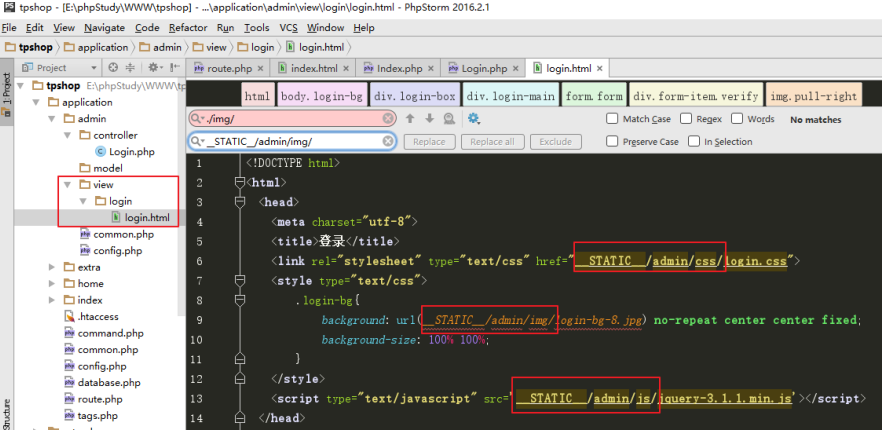Enable the Words checkbox
886x434 pixels.
tap(736, 119)
